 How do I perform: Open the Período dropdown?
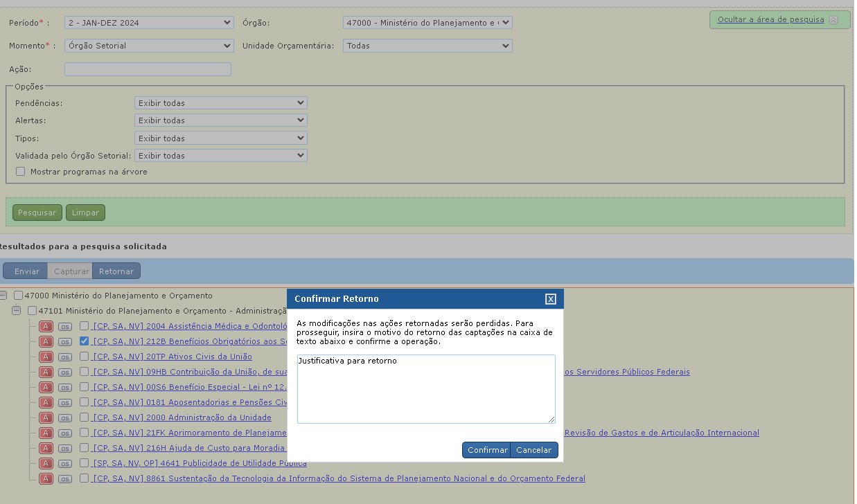149,23
